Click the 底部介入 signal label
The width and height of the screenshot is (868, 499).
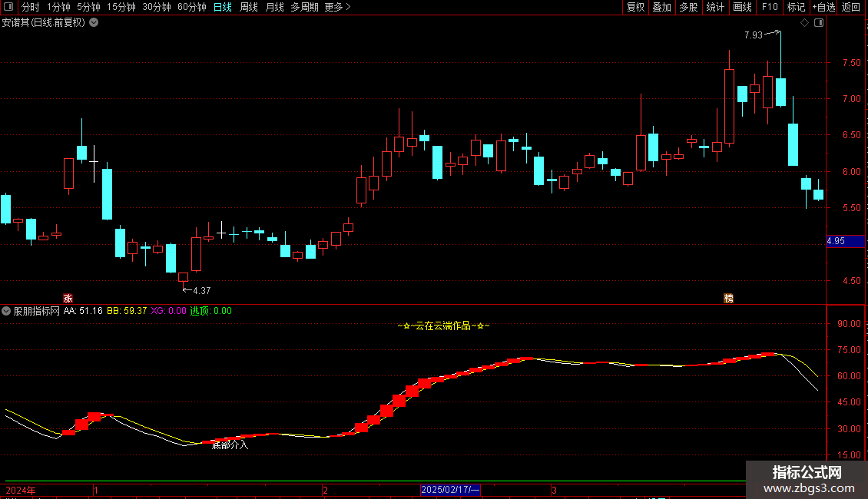pos(230,444)
